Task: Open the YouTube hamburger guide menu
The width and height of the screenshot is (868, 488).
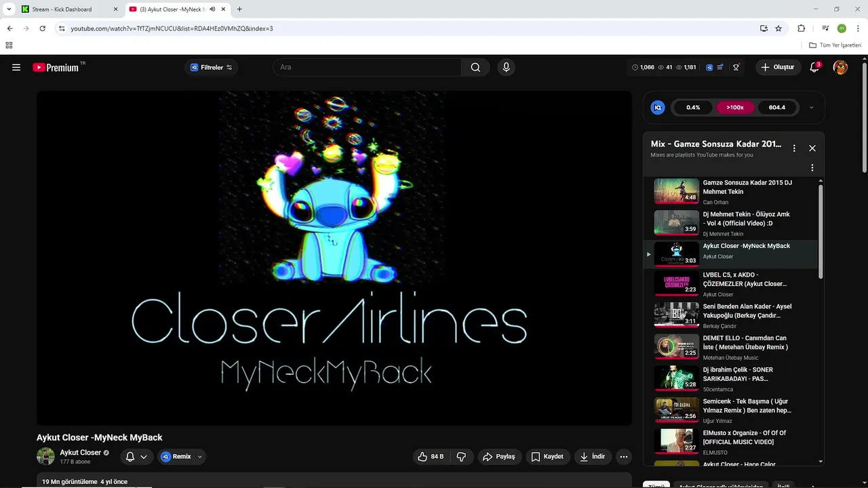Action: point(16,67)
